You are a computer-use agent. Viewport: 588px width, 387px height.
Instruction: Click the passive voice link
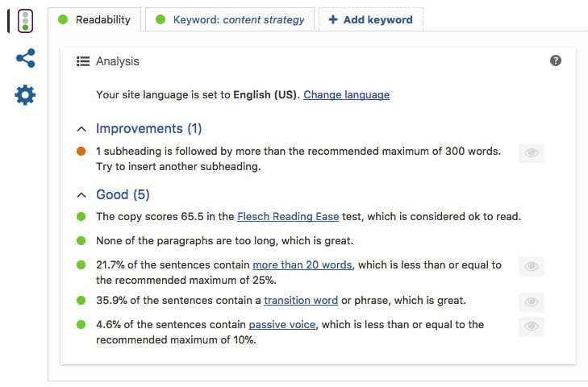[282, 324]
